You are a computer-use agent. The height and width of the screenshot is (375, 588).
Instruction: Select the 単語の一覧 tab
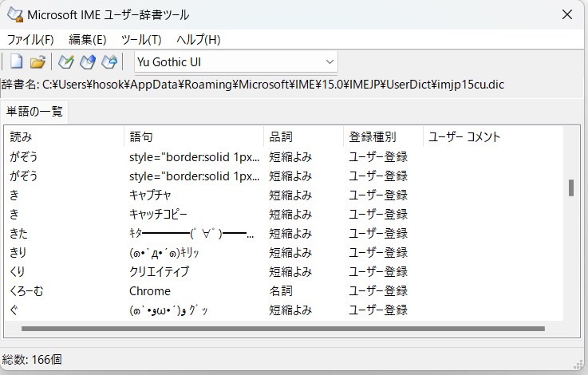(34, 111)
